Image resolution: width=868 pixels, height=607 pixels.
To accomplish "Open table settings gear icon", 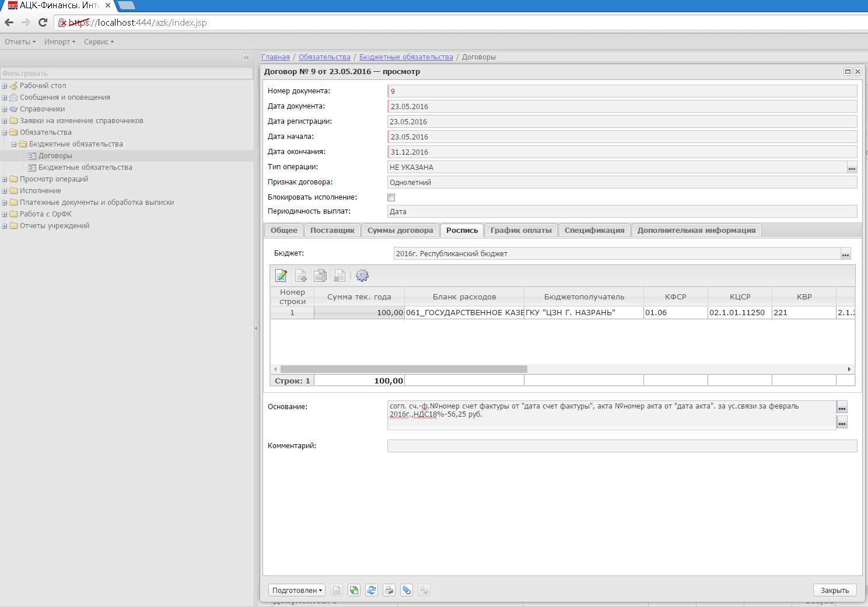I will [x=362, y=275].
